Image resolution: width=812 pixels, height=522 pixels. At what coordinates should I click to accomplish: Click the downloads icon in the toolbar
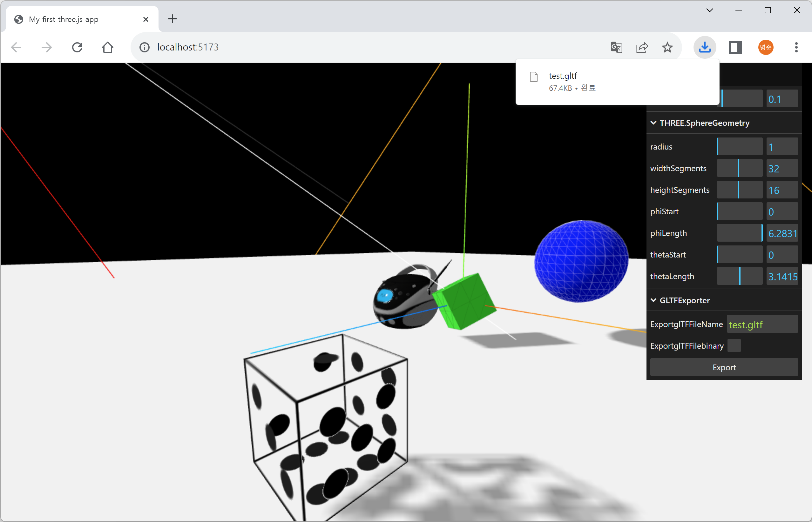(x=705, y=47)
